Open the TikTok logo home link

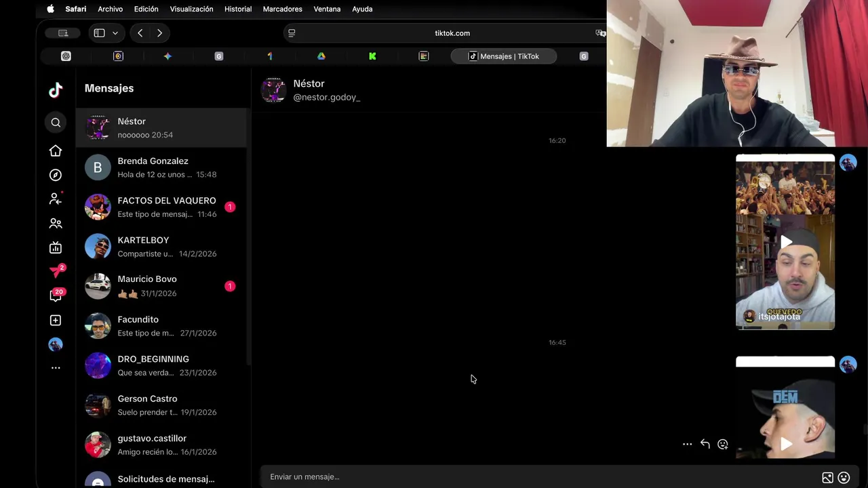(x=56, y=89)
